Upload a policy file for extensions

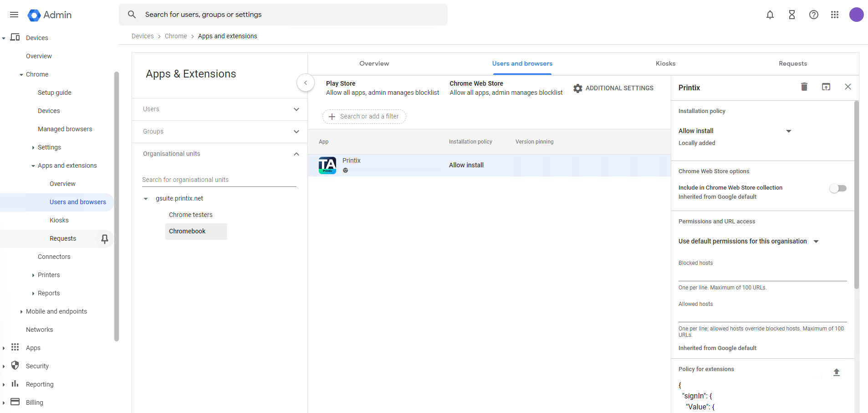[836, 372]
